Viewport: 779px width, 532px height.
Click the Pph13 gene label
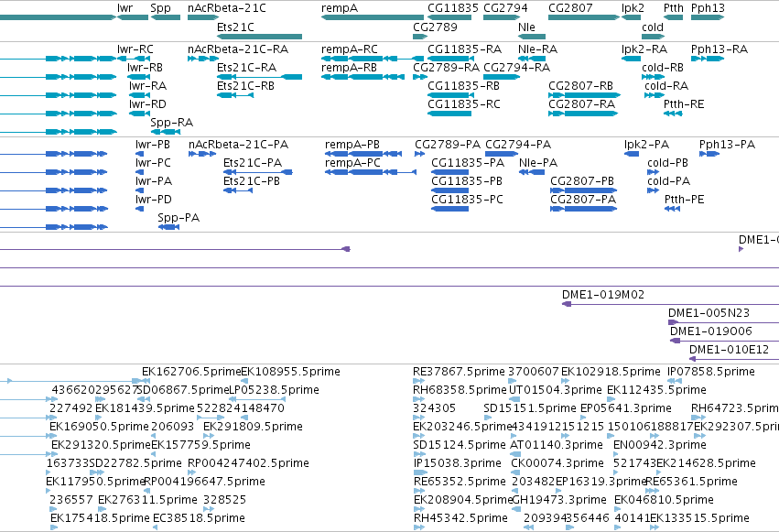pyautogui.click(x=708, y=8)
